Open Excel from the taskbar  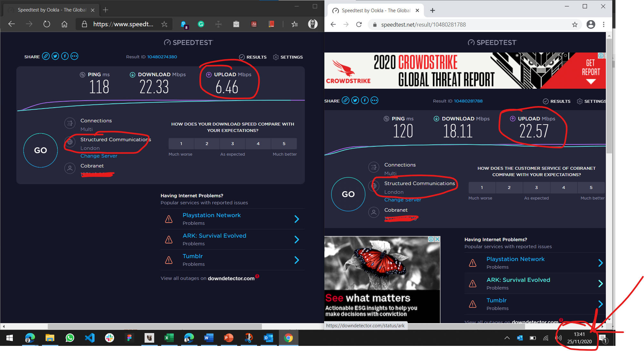pos(169,338)
